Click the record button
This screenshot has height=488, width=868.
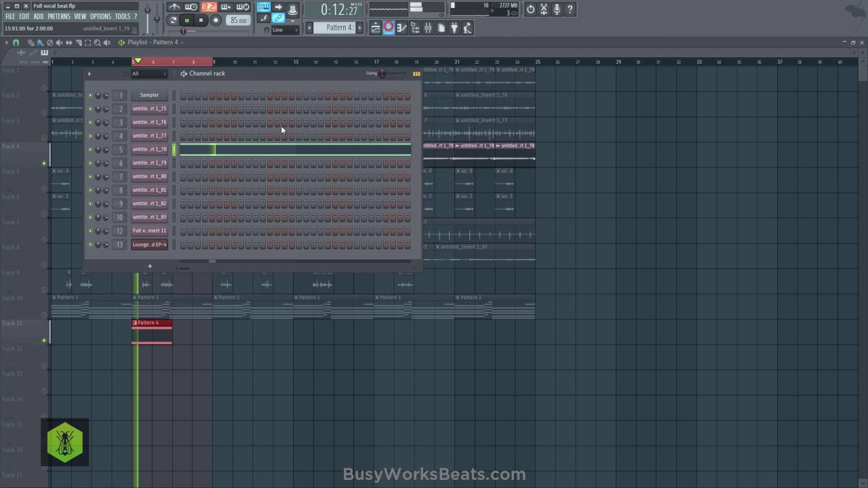pos(216,20)
